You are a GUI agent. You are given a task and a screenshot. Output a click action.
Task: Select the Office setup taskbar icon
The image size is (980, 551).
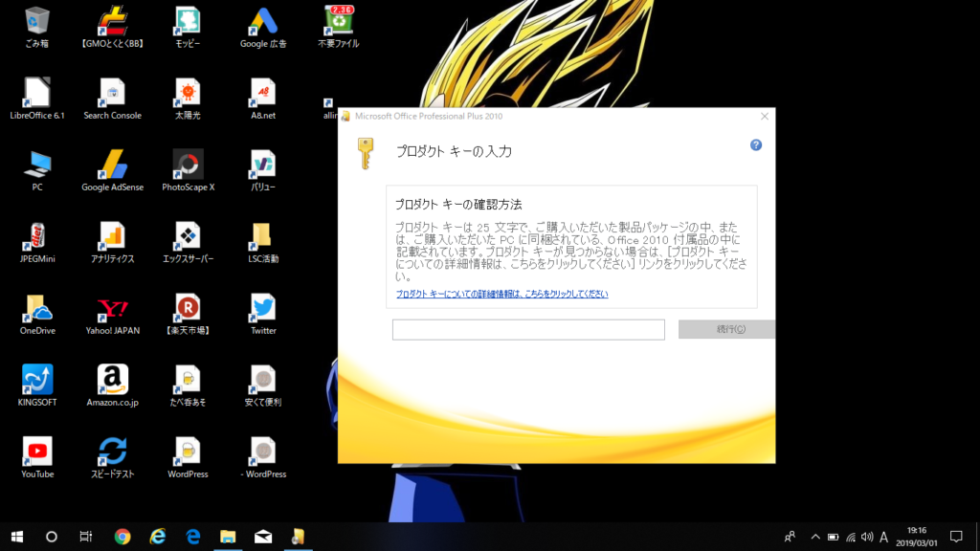[299, 537]
